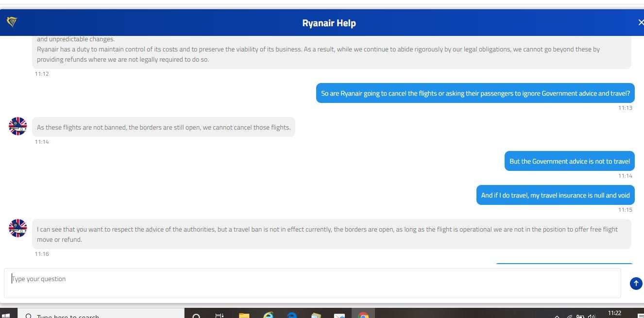Click the 'Ryanair Help' header title
This screenshot has height=318, width=644.
coord(329,23)
